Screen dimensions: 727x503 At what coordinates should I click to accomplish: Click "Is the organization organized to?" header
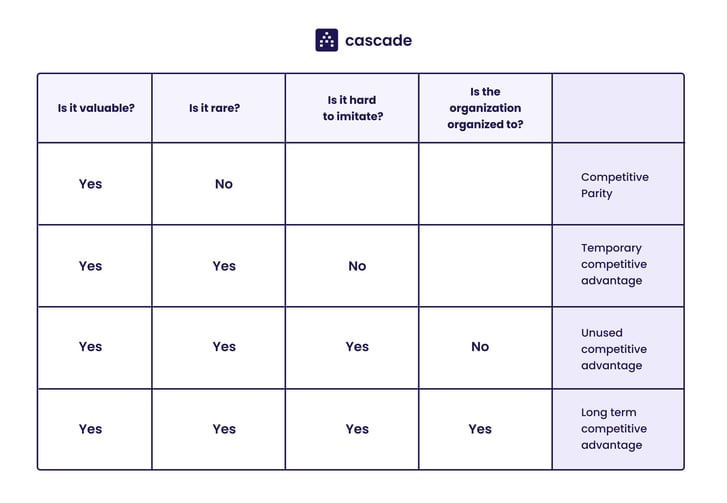[485, 108]
